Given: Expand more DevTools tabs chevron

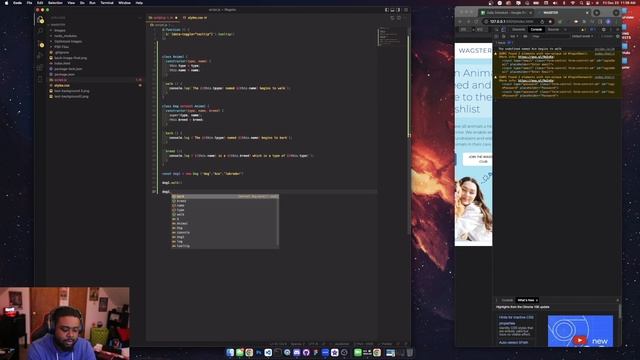Looking at the screenshot, I should click(x=565, y=29).
